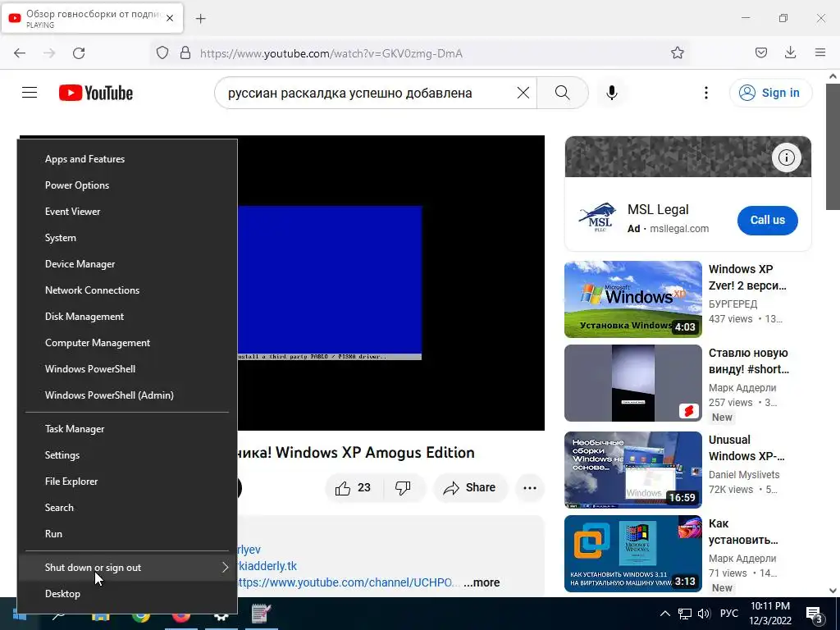Close the YouTube browser tab
Image resolution: width=840 pixels, height=630 pixels.
170,18
